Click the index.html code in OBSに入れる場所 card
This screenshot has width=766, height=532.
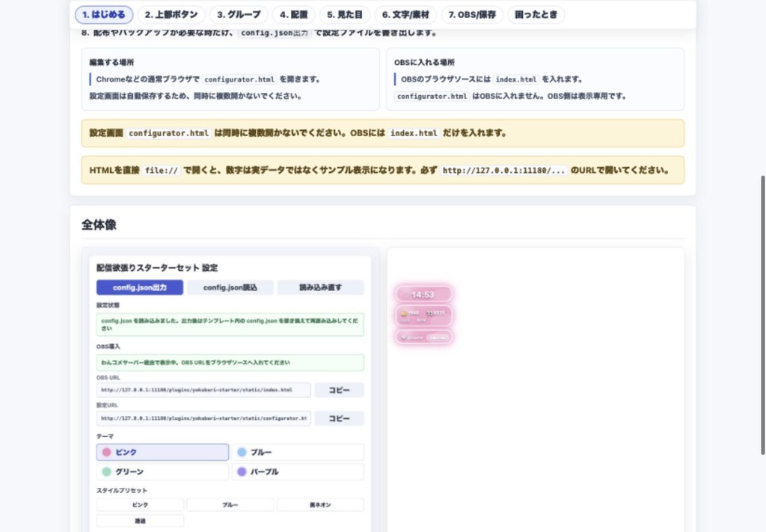coord(516,79)
